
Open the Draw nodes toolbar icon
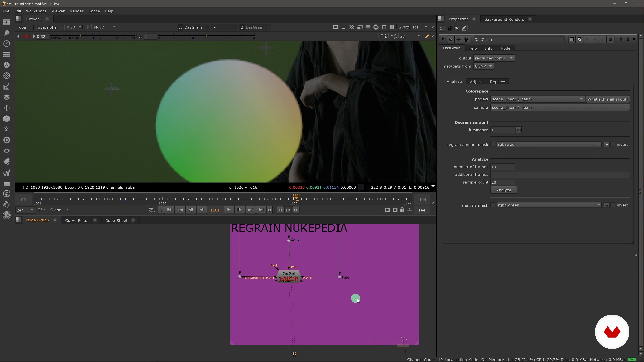(7, 33)
